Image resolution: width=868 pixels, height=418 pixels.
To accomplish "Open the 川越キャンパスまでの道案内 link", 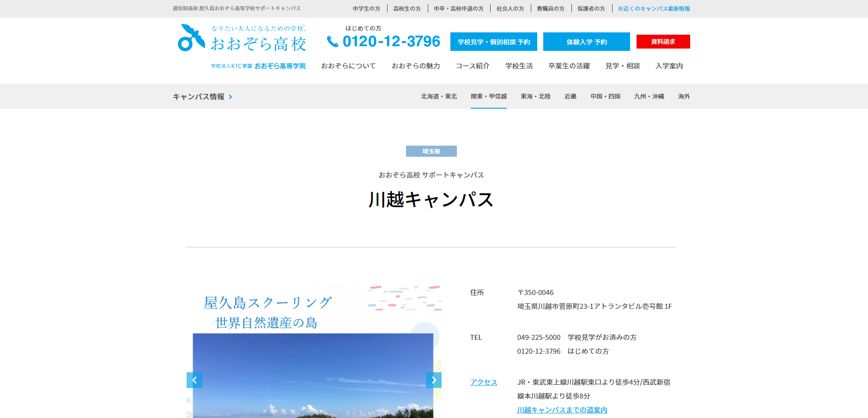I will pyautogui.click(x=562, y=410).
